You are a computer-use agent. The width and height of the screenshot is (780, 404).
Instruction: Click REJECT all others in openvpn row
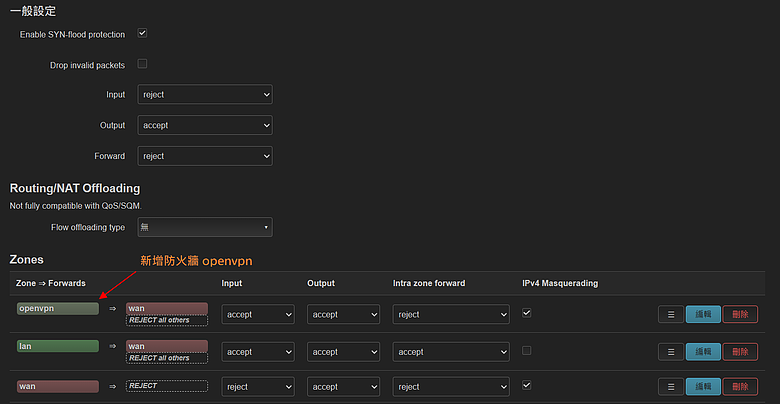click(167, 320)
